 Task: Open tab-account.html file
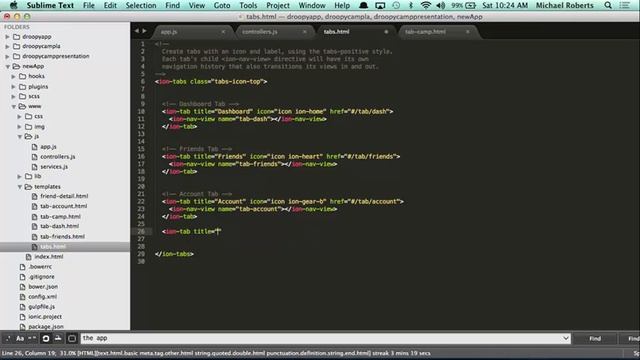(63, 207)
